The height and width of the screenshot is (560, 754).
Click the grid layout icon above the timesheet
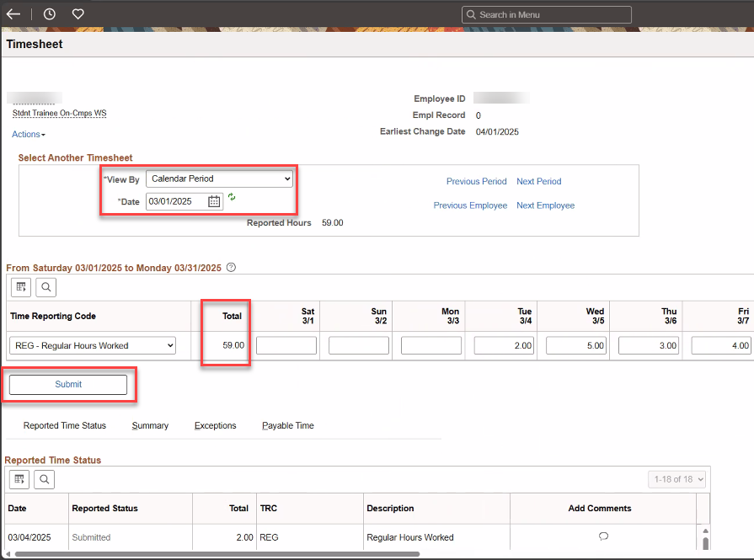pos(20,287)
